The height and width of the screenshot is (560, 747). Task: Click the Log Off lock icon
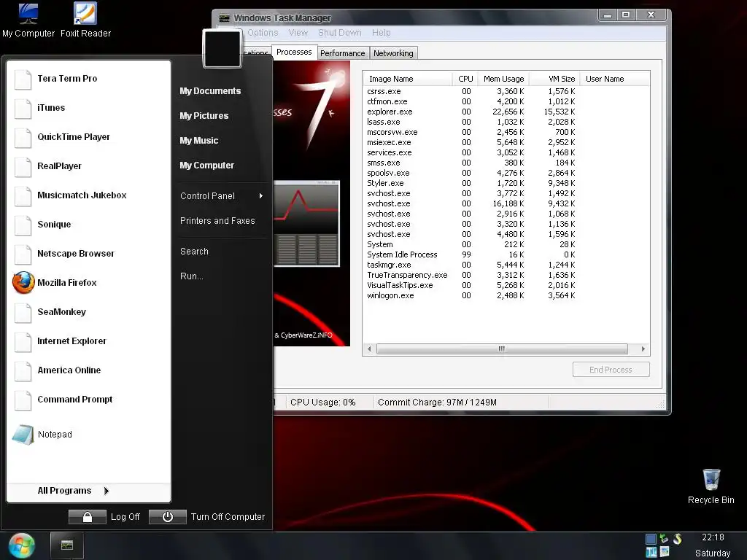[88, 517]
